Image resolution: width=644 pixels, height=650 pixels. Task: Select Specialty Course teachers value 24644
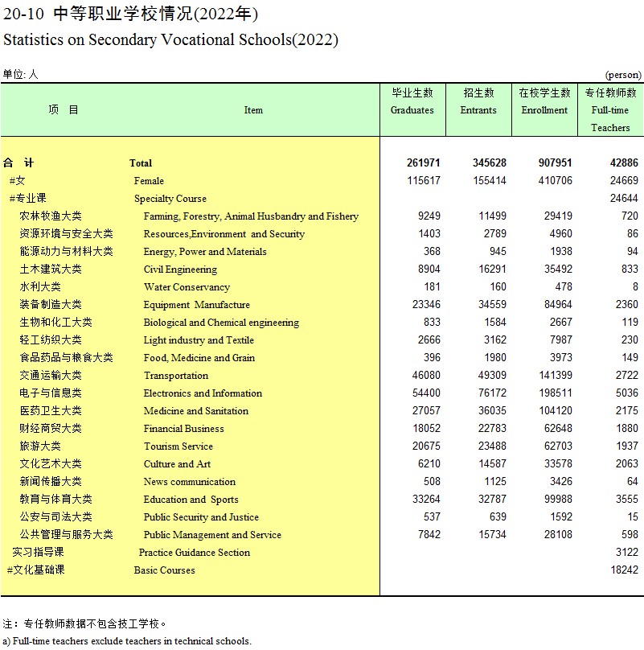click(624, 198)
